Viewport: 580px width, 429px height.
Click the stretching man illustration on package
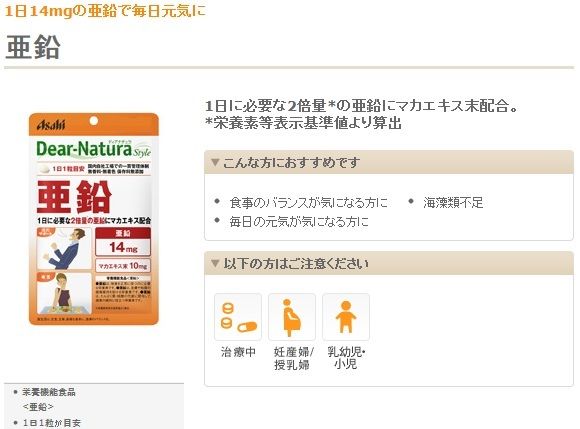click(x=64, y=248)
